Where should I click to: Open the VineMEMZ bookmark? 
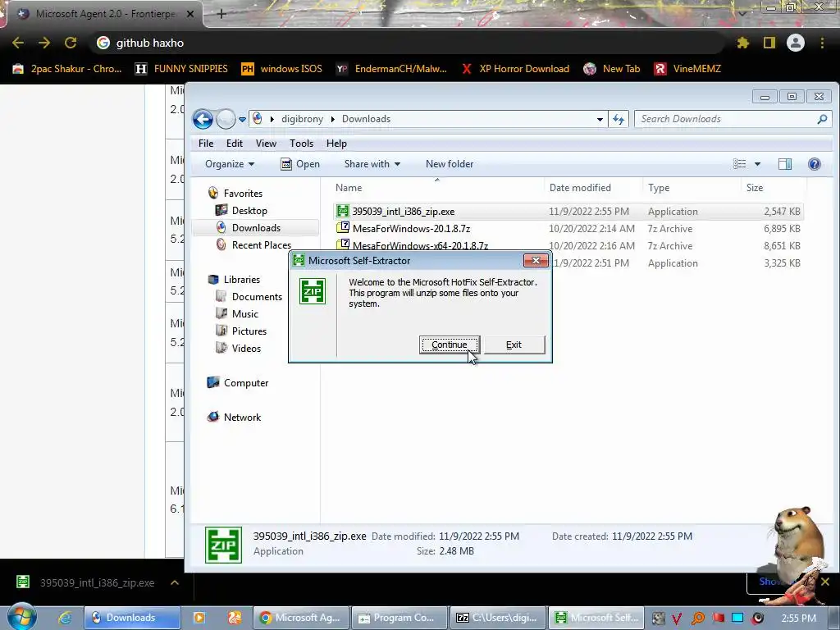pos(687,69)
